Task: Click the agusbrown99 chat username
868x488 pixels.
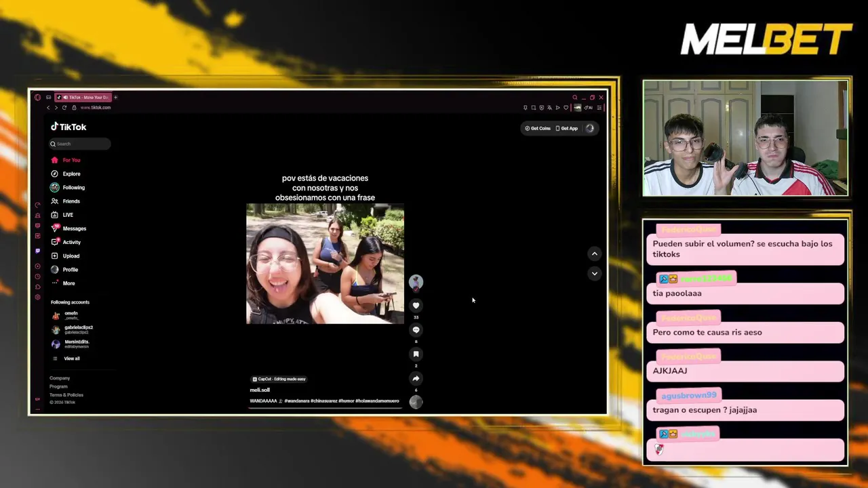Action: (x=688, y=395)
